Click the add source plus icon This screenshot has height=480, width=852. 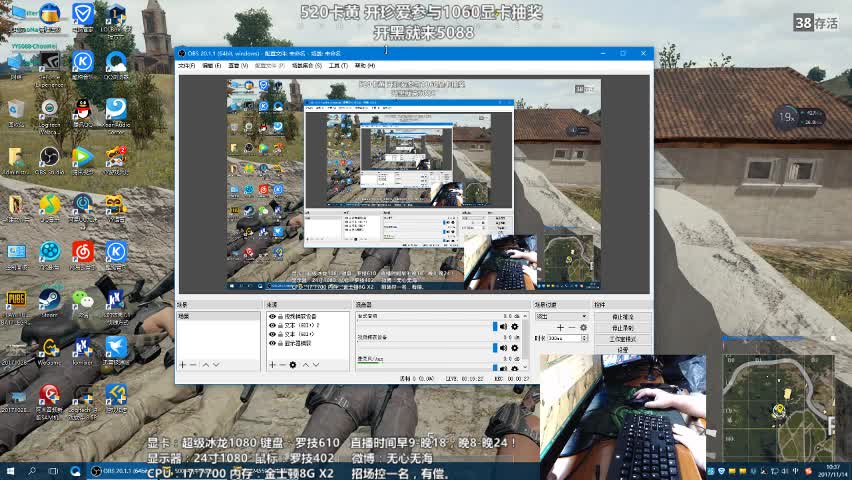click(x=271, y=365)
